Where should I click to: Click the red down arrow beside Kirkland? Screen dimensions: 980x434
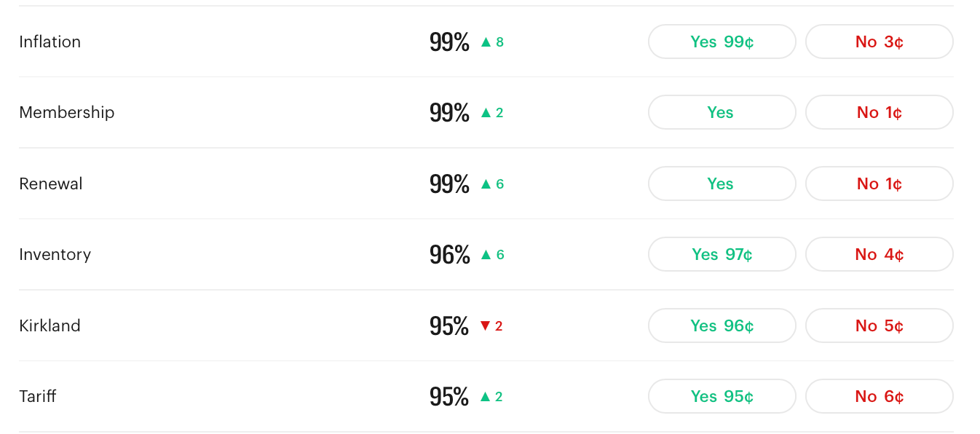tap(486, 326)
